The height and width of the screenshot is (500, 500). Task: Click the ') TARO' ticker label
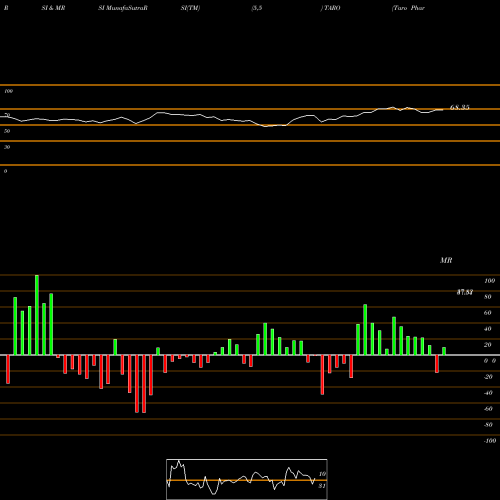330,8
